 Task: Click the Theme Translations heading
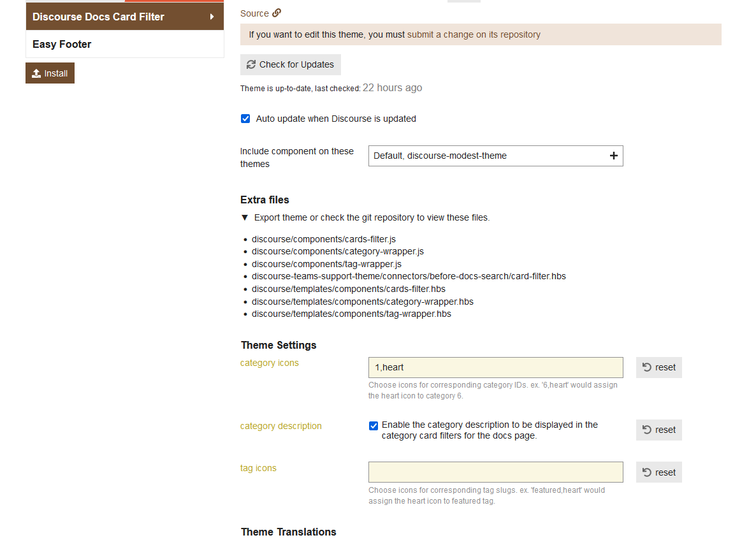tap(288, 532)
